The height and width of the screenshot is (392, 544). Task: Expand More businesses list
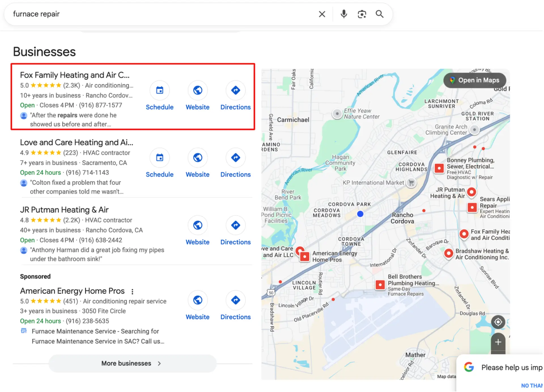point(132,363)
